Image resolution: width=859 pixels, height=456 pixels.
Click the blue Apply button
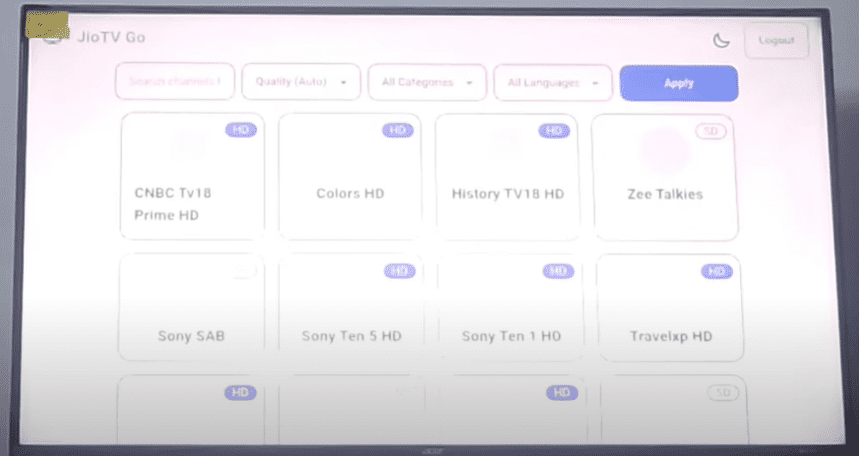click(679, 83)
